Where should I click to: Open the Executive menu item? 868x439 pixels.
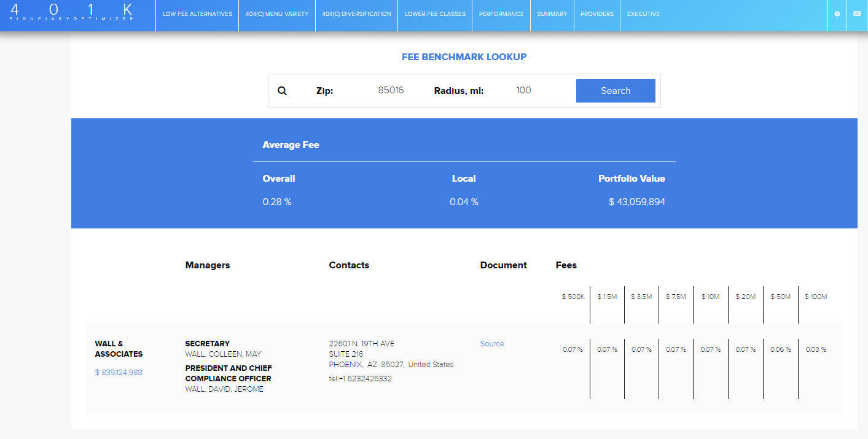(643, 14)
